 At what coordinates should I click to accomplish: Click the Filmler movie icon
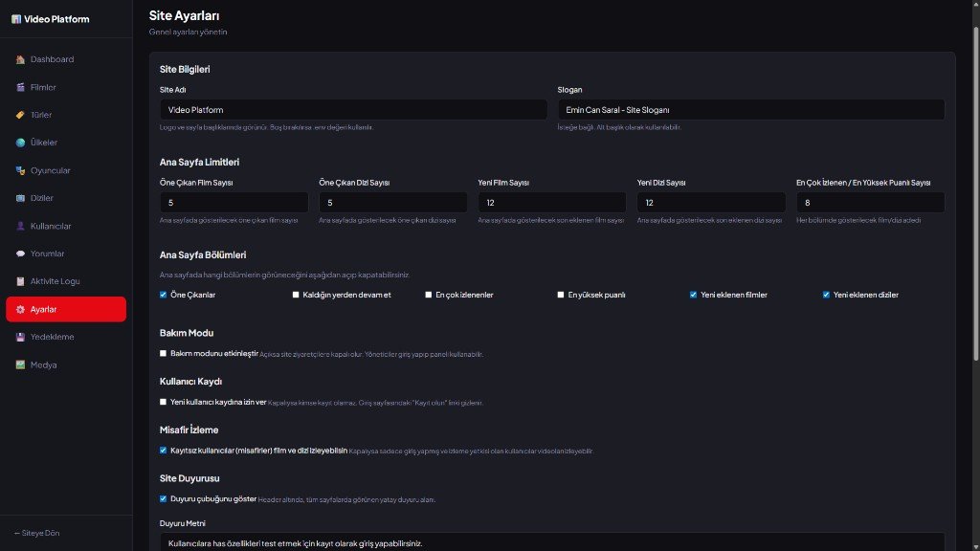point(21,87)
